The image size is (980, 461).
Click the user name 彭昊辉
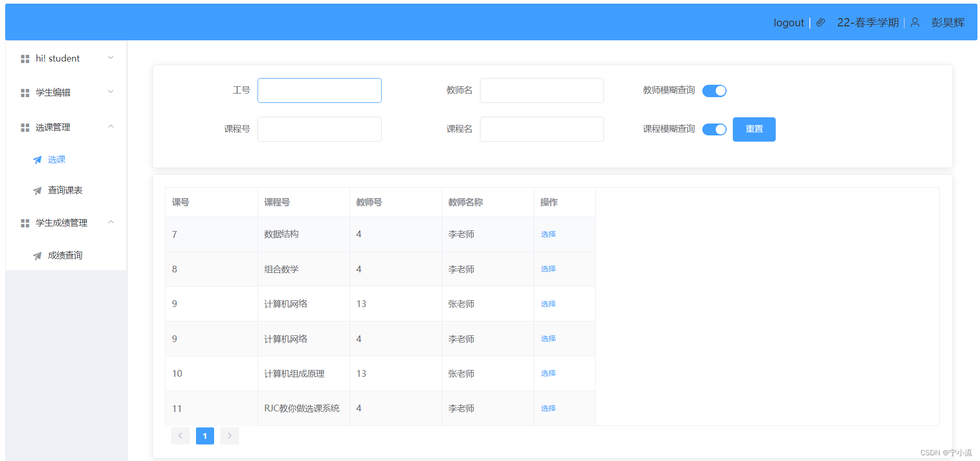[948, 23]
